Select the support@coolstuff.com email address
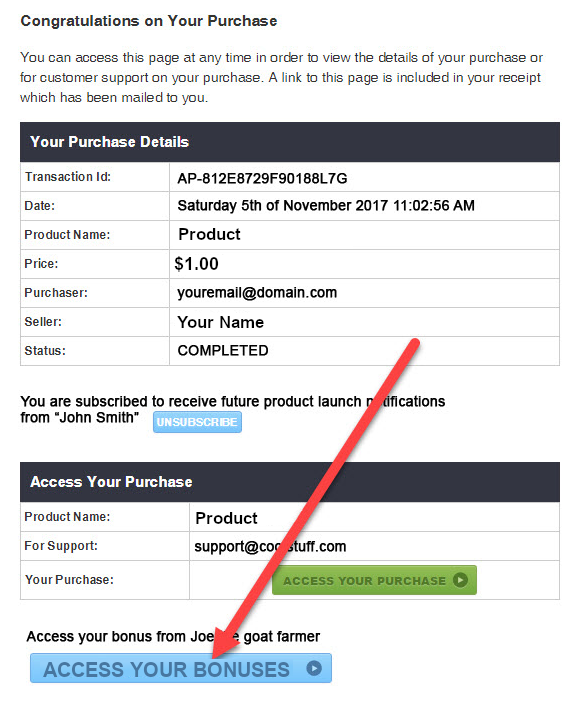588x706 pixels. 270,546
